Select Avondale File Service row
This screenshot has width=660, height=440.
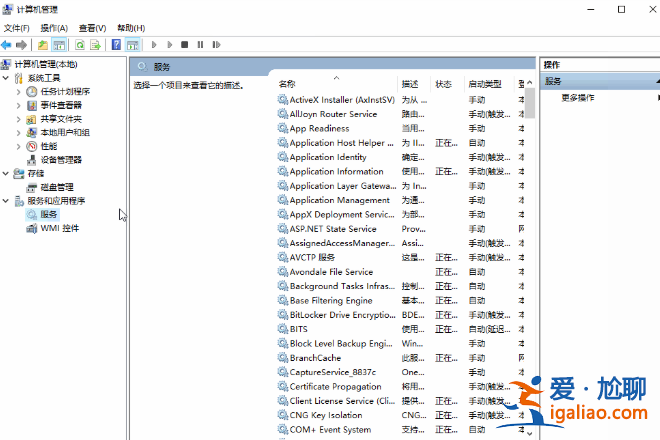pos(331,272)
